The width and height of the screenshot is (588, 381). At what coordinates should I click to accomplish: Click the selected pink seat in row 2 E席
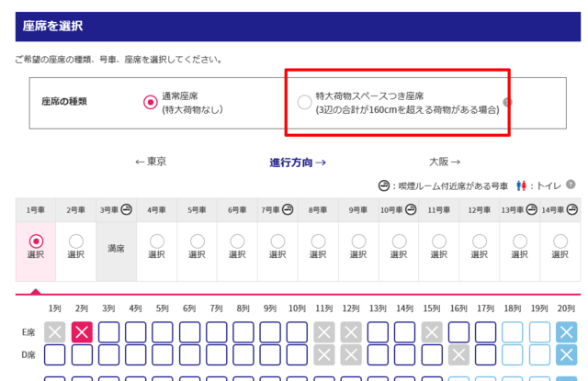(x=82, y=331)
